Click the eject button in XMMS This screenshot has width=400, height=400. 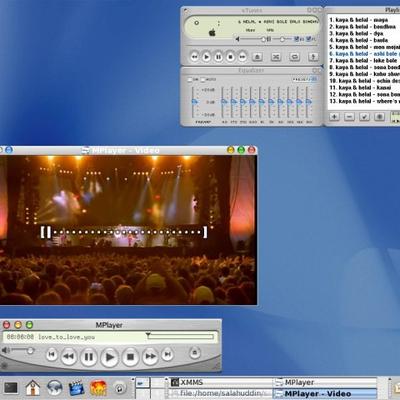click(257, 57)
